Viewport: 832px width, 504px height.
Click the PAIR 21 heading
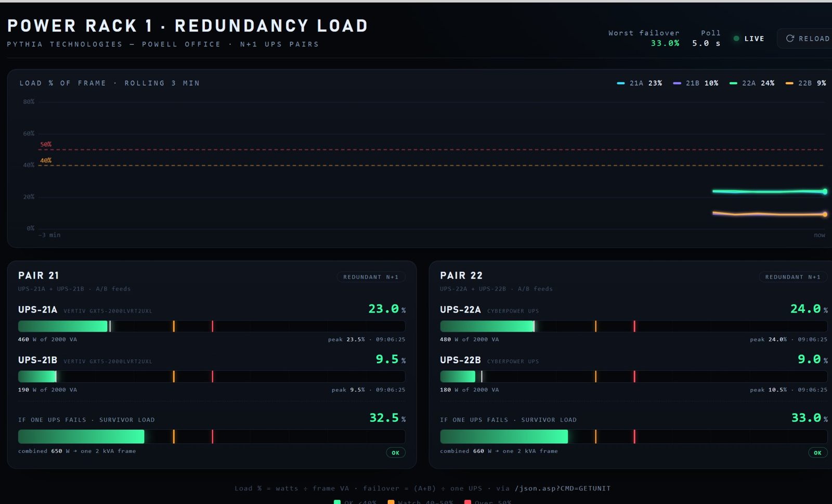point(38,275)
